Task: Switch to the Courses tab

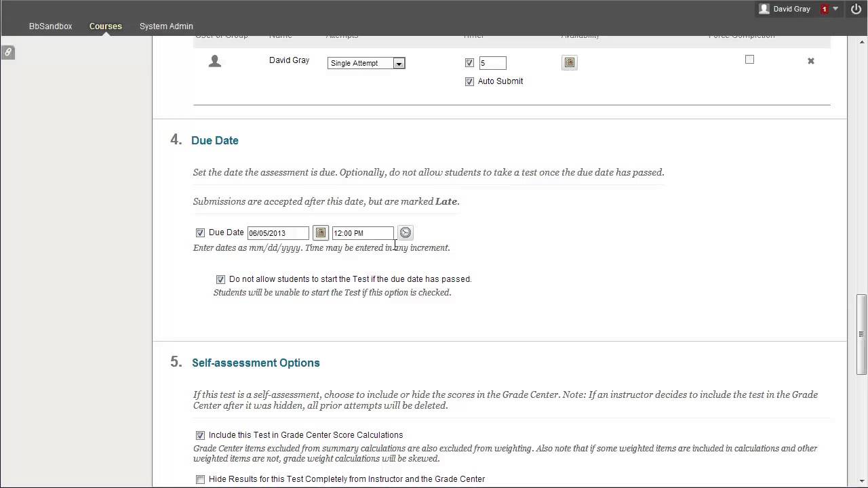Action: tap(106, 26)
